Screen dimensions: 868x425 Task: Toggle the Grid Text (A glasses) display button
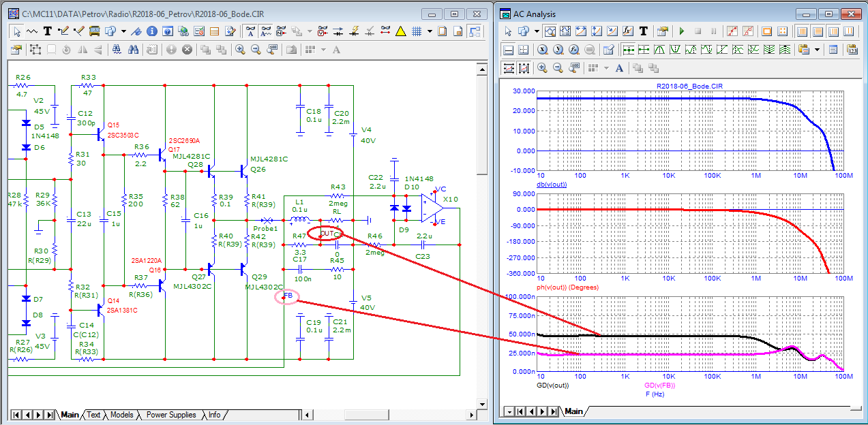(x=250, y=31)
